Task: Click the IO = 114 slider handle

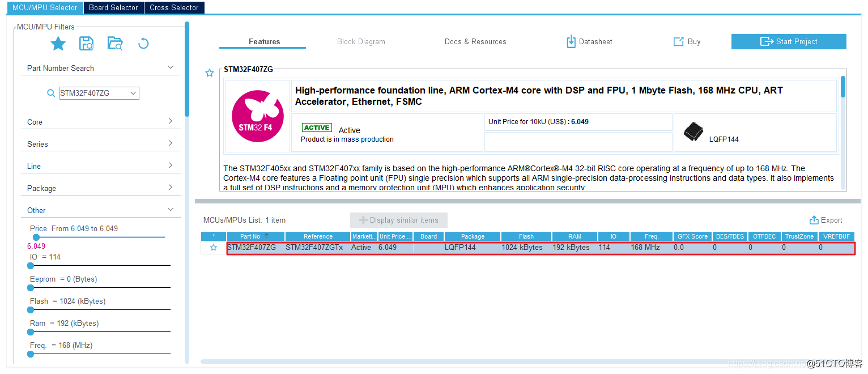Action: click(30, 265)
